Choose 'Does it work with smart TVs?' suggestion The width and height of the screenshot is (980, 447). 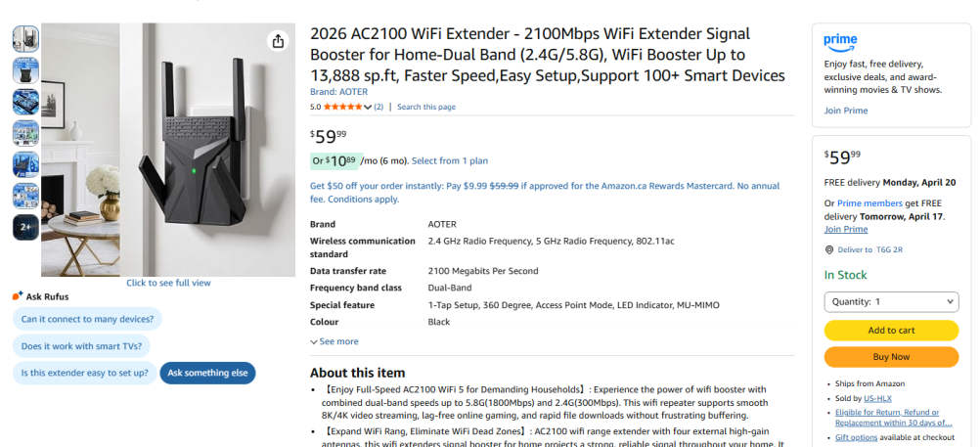point(81,345)
